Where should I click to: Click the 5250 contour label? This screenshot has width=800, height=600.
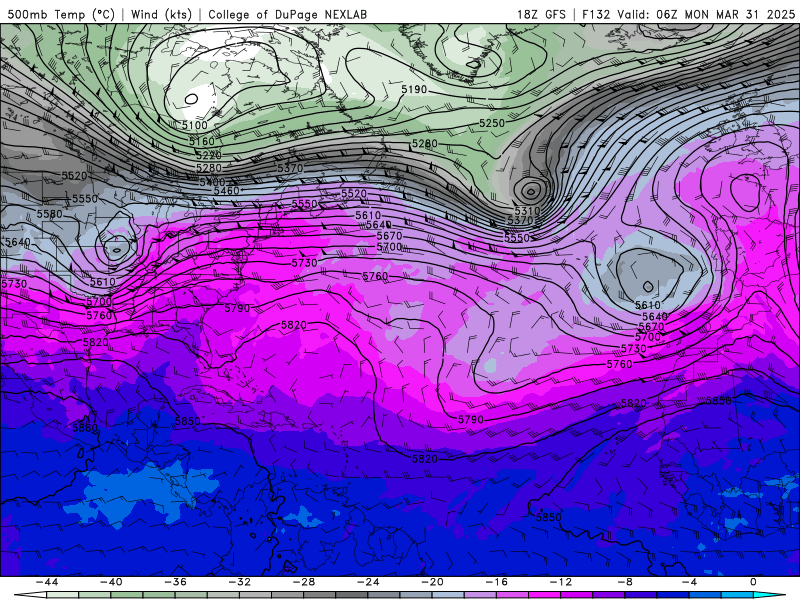coord(492,123)
